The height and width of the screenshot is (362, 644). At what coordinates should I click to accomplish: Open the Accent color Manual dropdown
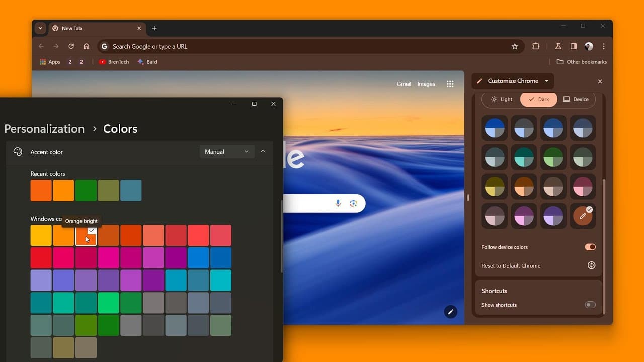click(227, 152)
